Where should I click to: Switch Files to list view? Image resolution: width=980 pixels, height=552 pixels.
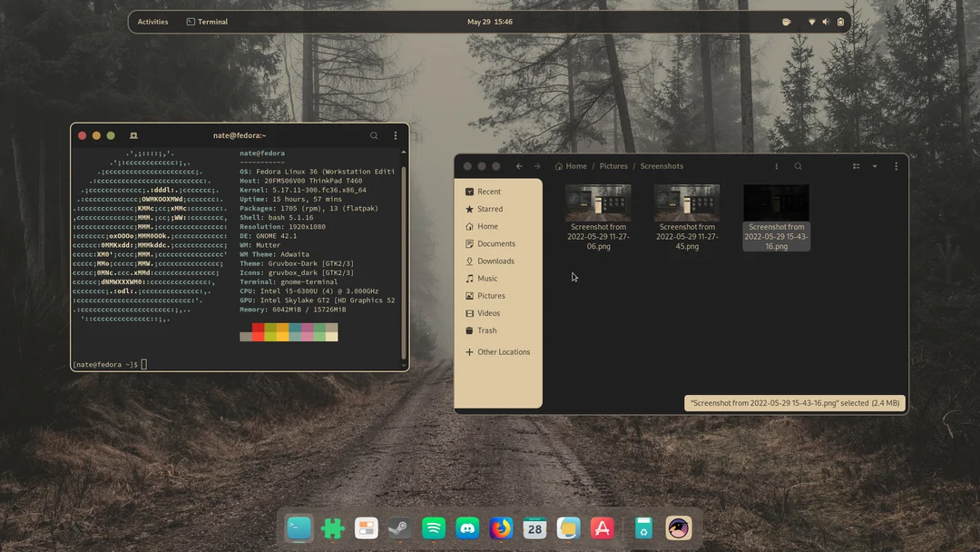pos(855,166)
